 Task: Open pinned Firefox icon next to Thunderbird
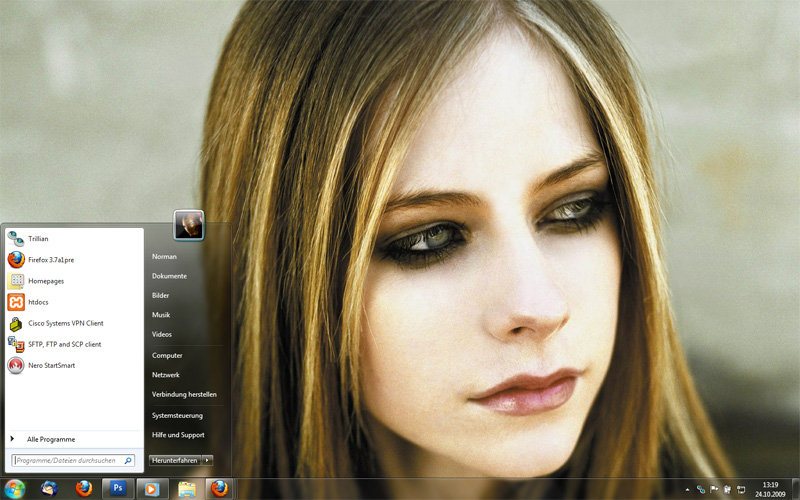pyautogui.click(x=84, y=489)
